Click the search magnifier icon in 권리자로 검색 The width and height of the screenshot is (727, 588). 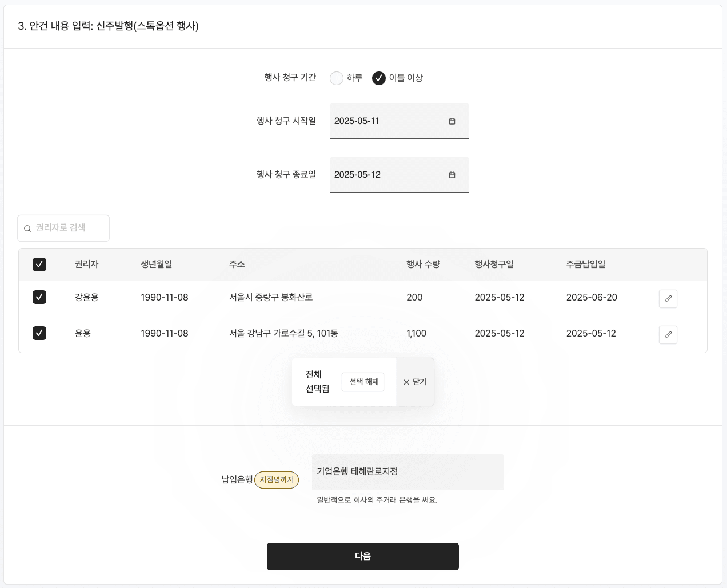(x=27, y=229)
